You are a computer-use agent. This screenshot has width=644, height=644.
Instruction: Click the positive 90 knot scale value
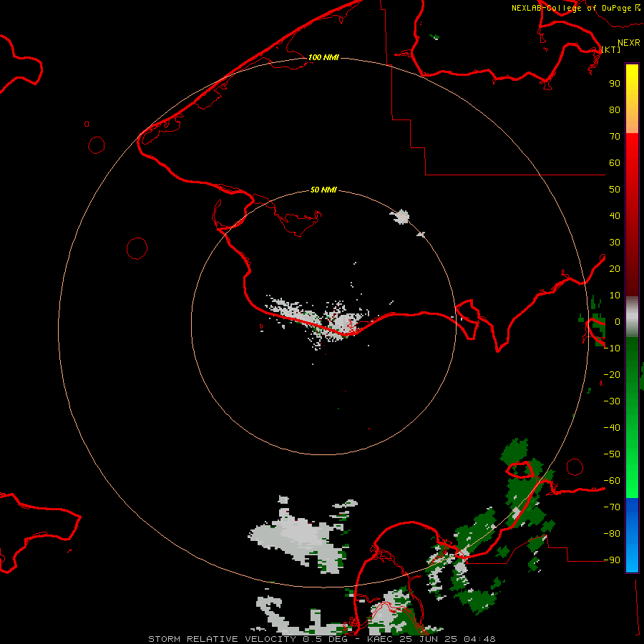point(615,84)
